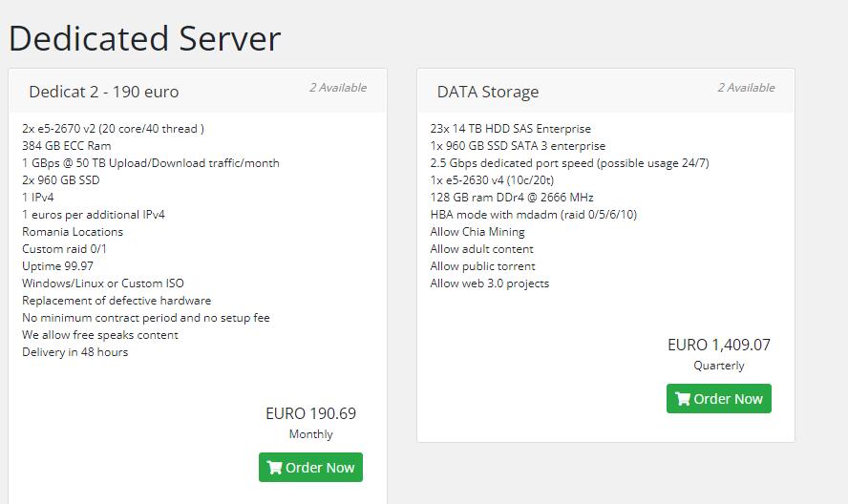Click the EURO 190.69 price
This screenshot has height=504, width=848.
(x=310, y=413)
